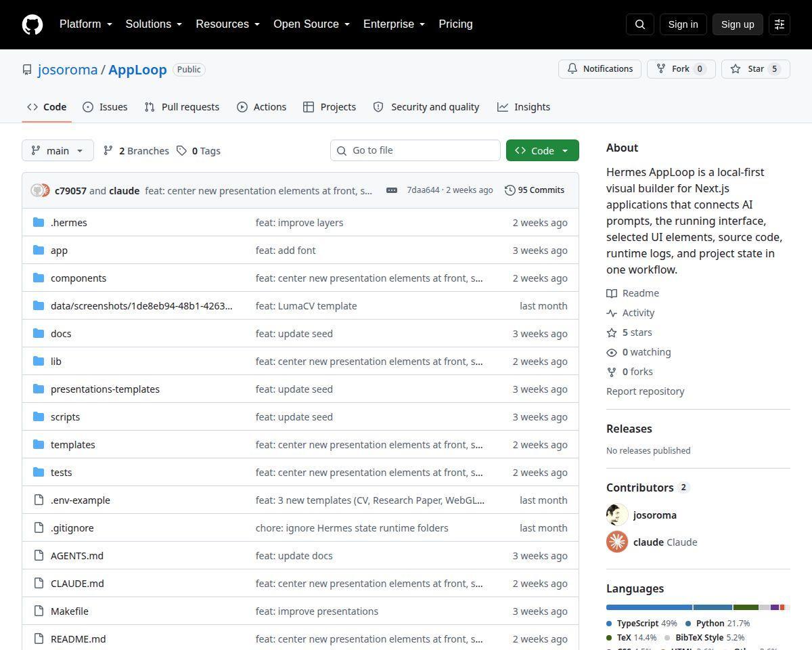The height and width of the screenshot is (650, 812).
Task: Click the eye icon beside 0 watching
Action: tap(612, 352)
